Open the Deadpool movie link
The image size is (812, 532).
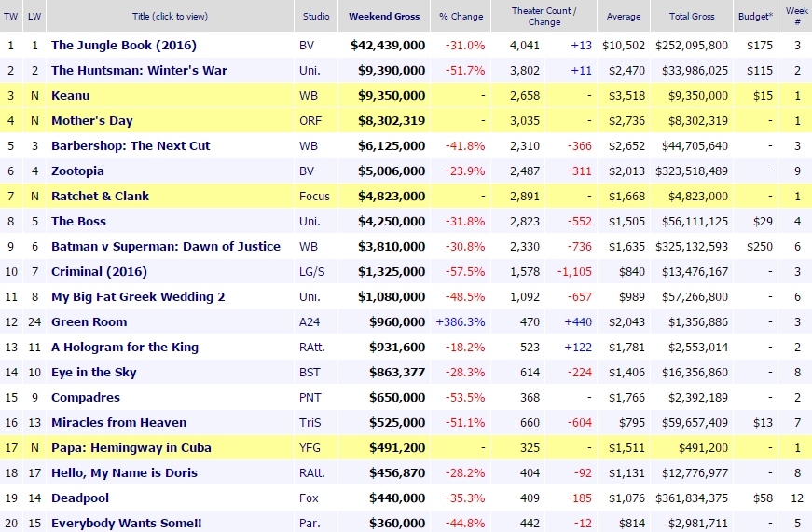click(80, 498)
